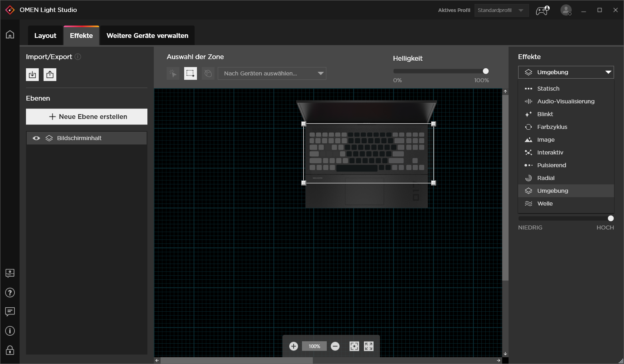
Task: Select the Audio-Visualisierung effect
Action: click(x=565, y=101)
